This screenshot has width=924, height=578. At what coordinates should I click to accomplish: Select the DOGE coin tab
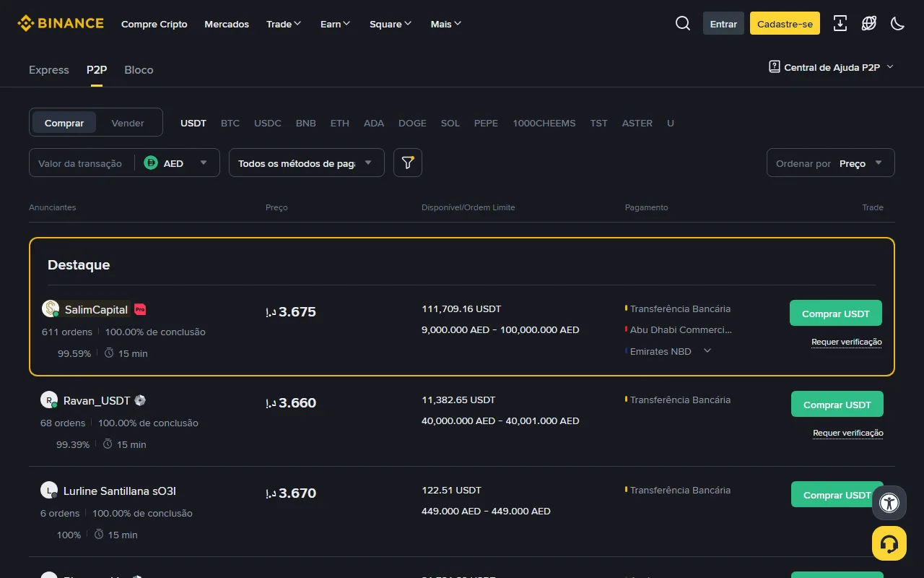point(412,123)
